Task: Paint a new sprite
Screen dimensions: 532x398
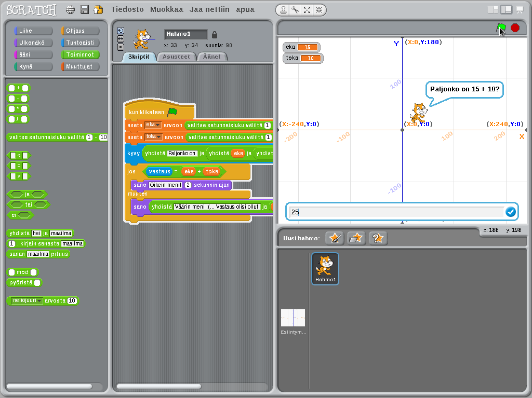Action: 335,238
